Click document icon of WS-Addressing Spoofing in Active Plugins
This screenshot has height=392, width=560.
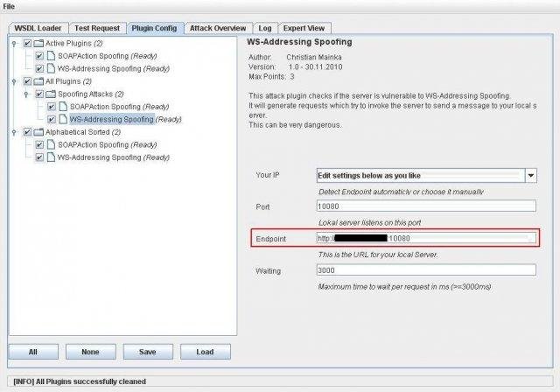(x=51, y=68)
